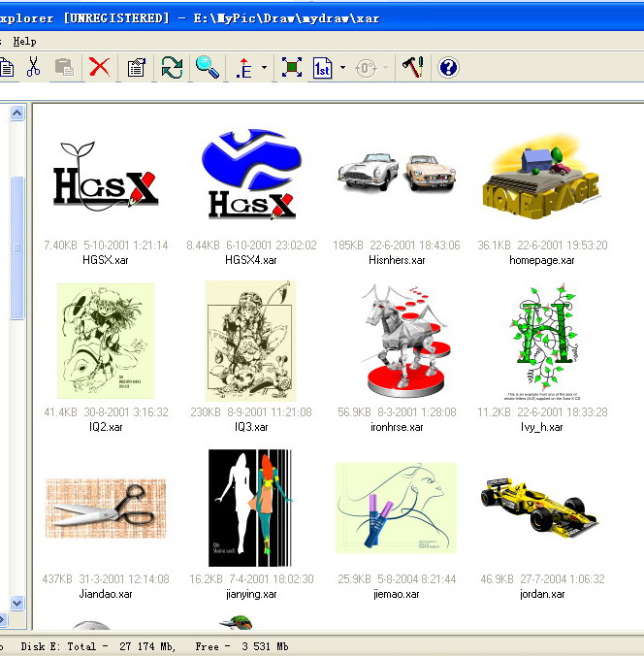Click file name Jiandao.xar

106,594
